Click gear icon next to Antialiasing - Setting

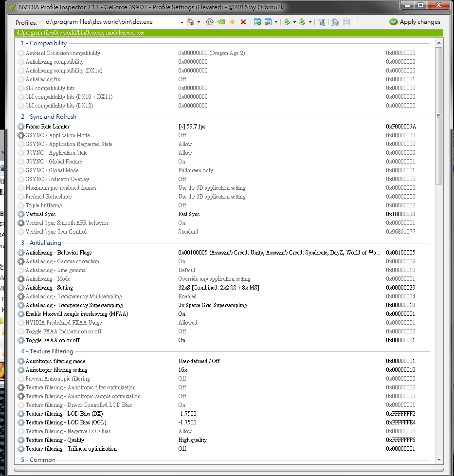point(20,288)
